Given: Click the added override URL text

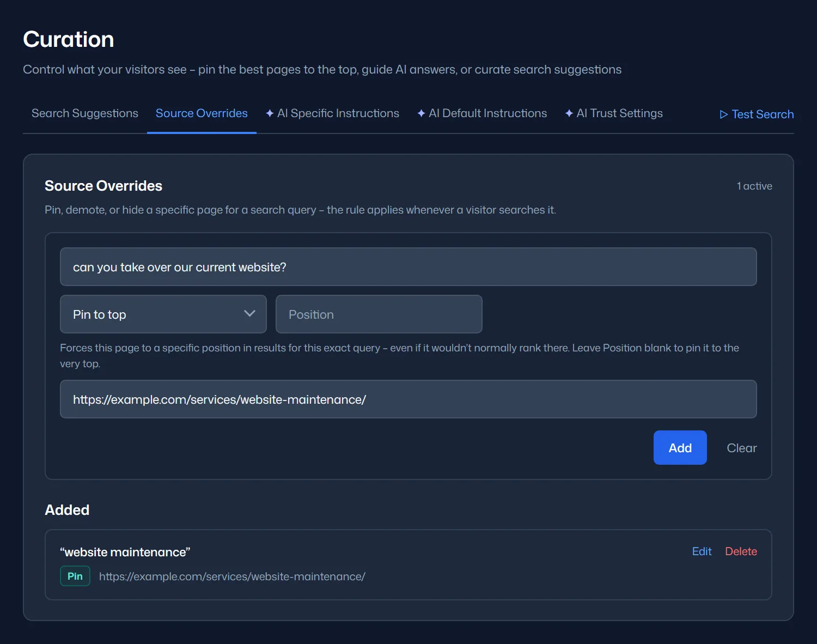Looking at the screenshot, I should [x=232, y=576].
